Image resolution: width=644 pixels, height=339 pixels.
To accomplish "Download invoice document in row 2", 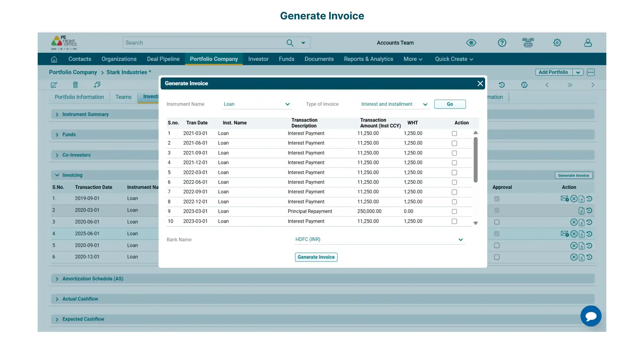I will 581,211.
